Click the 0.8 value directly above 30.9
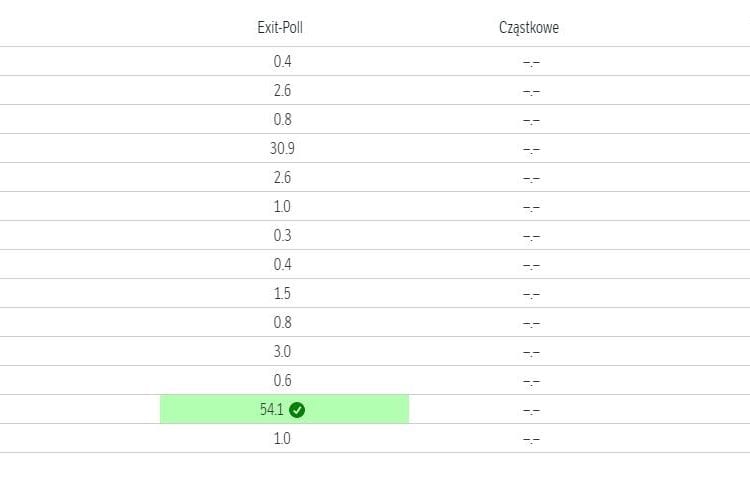The image size is (750, 479). click(x=283, y=119)
